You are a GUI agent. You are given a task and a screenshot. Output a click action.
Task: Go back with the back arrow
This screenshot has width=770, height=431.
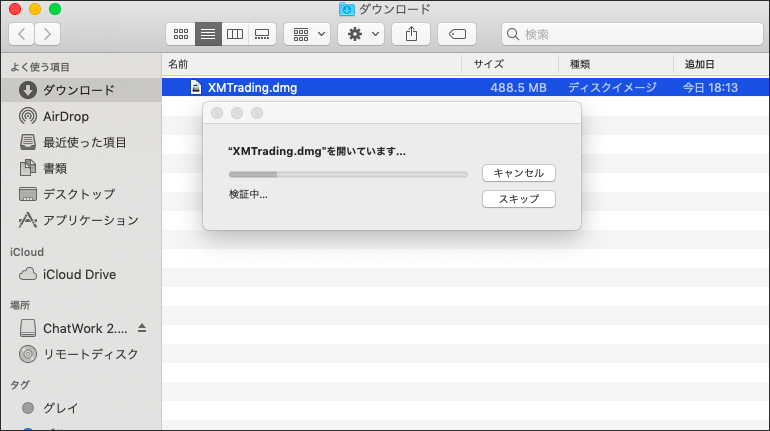[x=21, y=34]
